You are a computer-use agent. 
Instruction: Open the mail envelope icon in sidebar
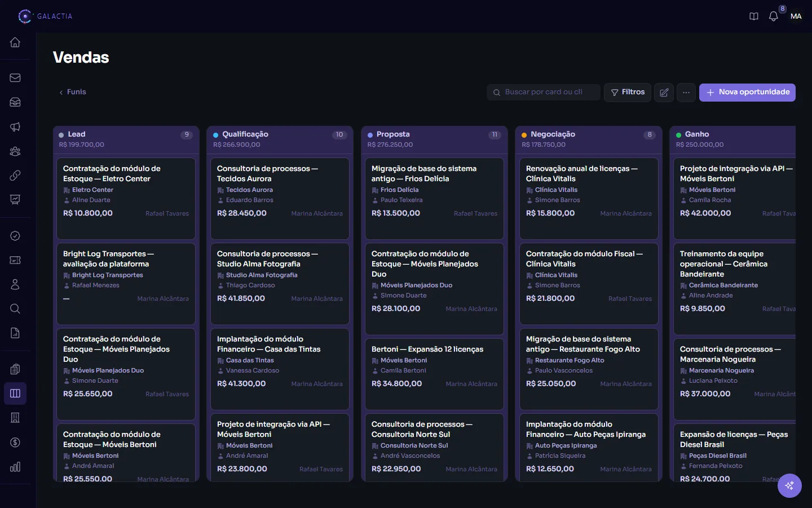coord(15,78)
